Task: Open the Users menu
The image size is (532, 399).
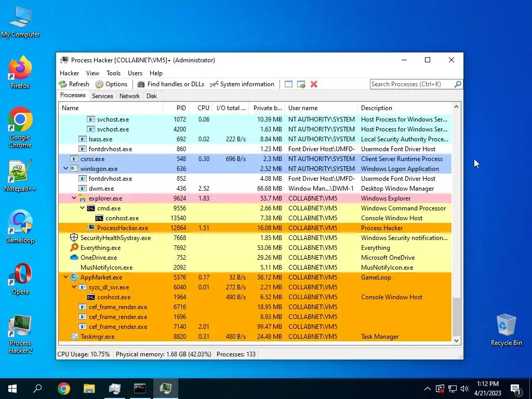Action: [x=135, y=73]
